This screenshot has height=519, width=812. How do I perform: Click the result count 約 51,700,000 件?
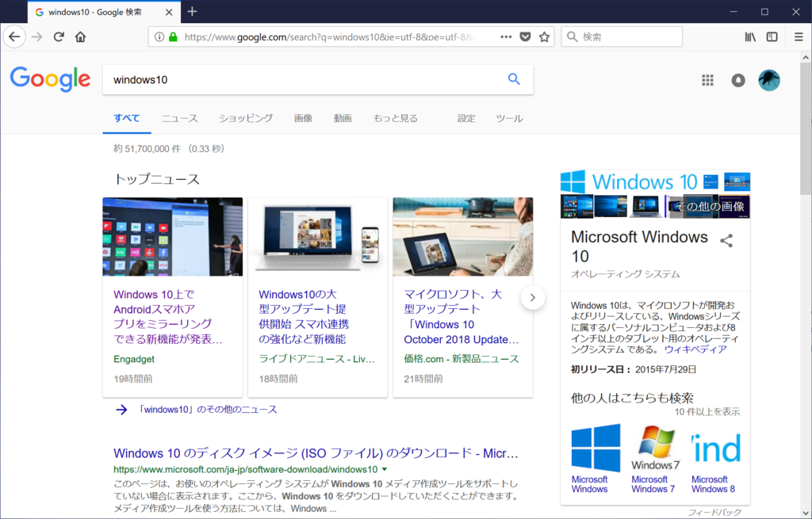click(147, 149)
